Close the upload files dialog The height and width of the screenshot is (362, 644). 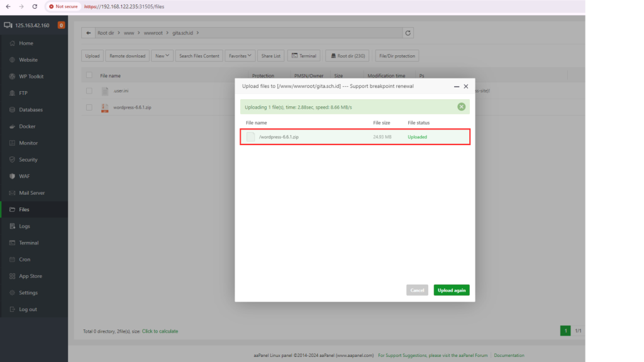466,86
